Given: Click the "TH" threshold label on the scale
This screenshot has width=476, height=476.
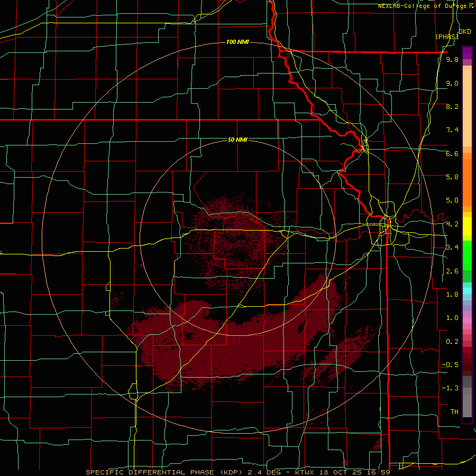Looking at the screenshot, I should point(454,411).
